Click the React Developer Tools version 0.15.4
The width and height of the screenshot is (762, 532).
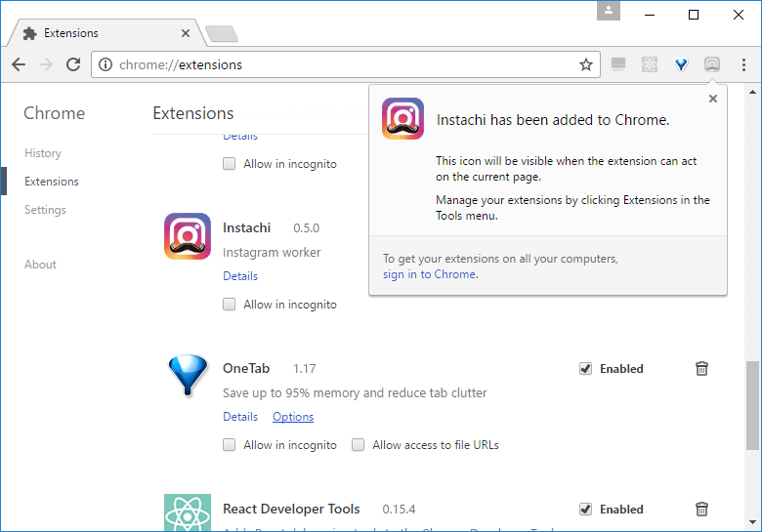pos(399,510)
